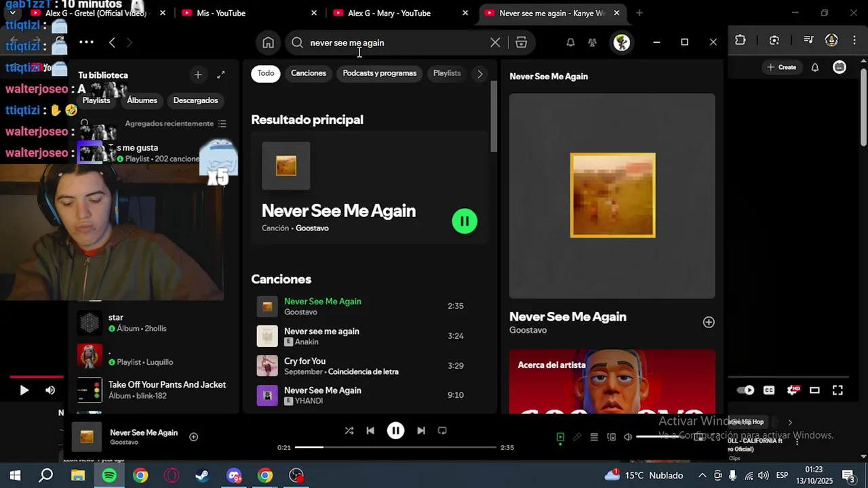Open Connect to a device
This screenshot has height=488, width=868.
tap(611, 437)
